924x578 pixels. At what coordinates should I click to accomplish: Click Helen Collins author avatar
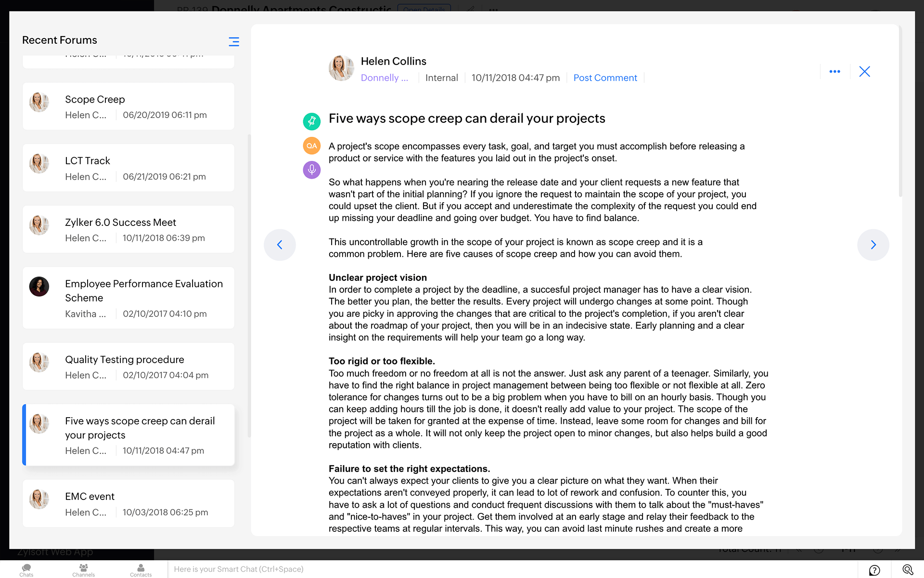click(x=341, y=68)
